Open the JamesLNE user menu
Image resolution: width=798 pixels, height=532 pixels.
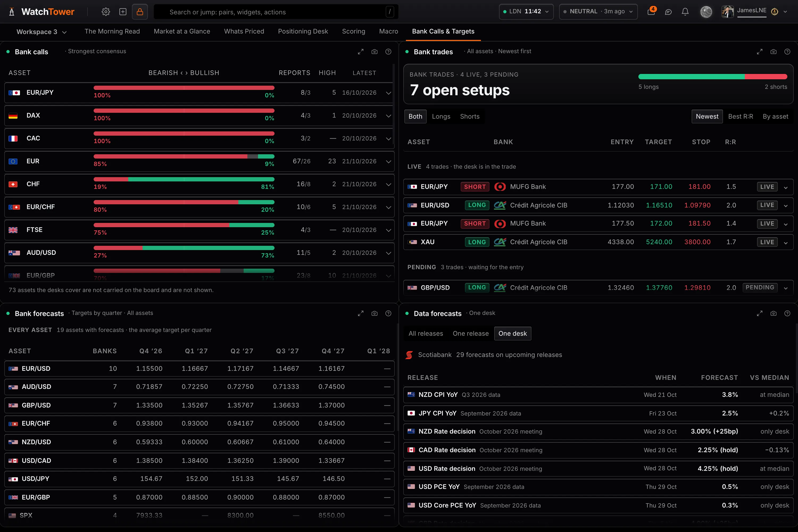[x=754, y=12]
